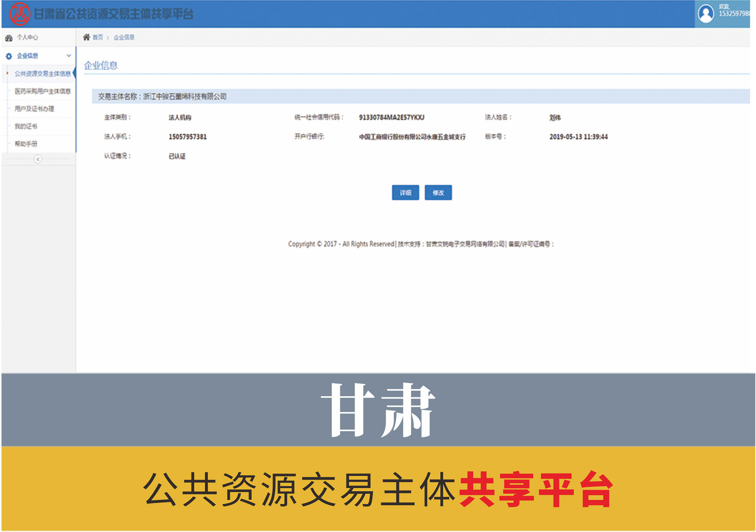Collapse the sidebar with the round arrow icon
756x532 pixels.
pyautogui.click(x=38, y=159)
